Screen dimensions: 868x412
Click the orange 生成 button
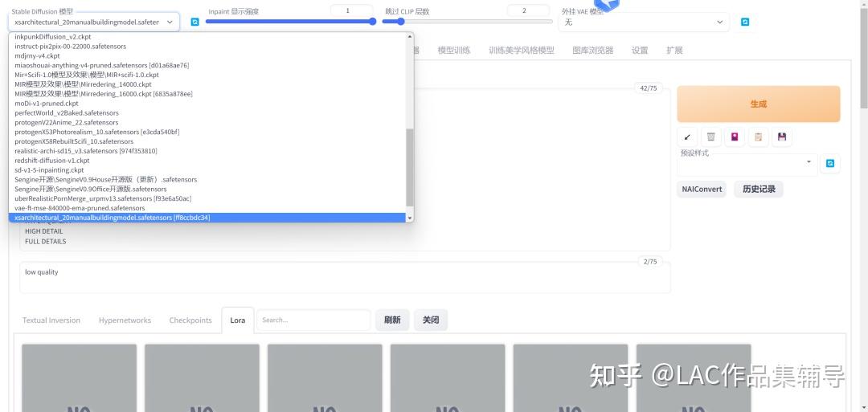click(x=759, y=104)
